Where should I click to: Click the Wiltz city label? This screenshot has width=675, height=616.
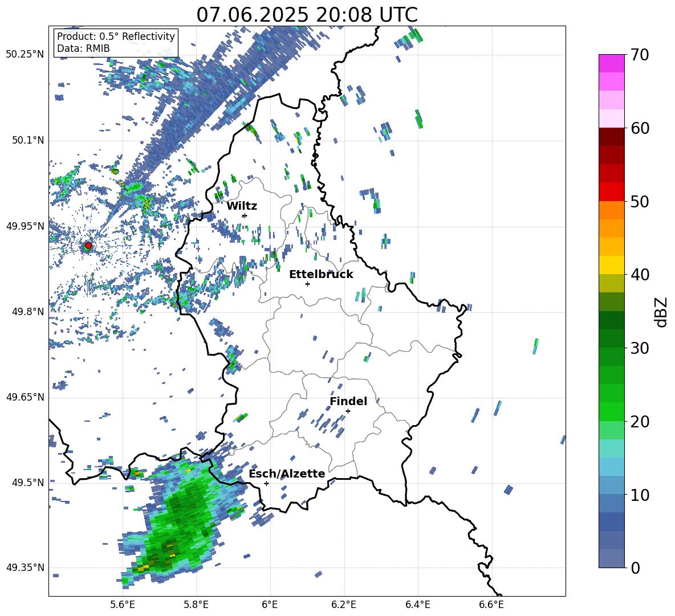coord(242,206)
